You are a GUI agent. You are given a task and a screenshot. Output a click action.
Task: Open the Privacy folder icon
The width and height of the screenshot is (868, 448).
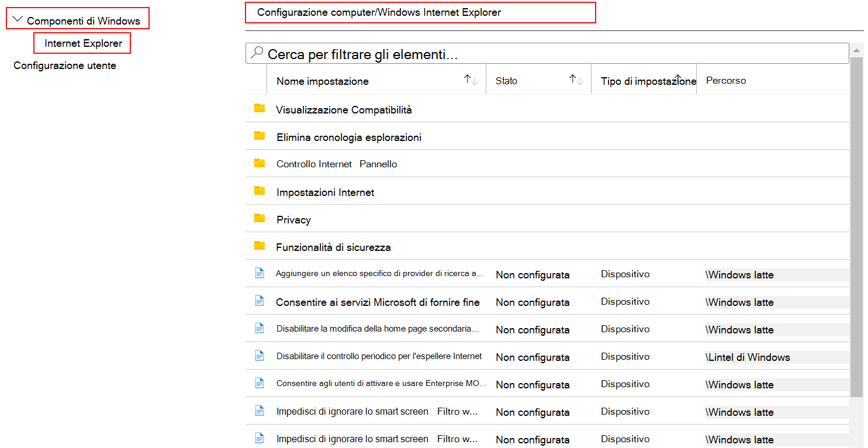coord(260,218)
